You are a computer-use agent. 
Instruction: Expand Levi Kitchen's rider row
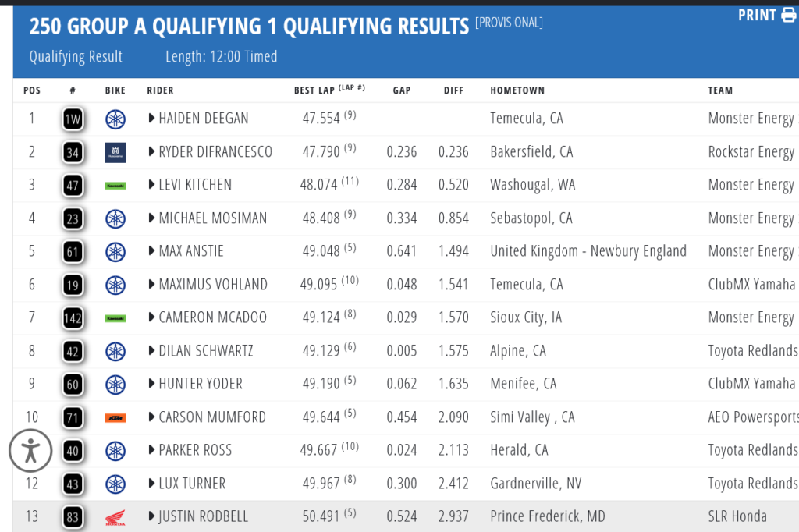[152, 186]
